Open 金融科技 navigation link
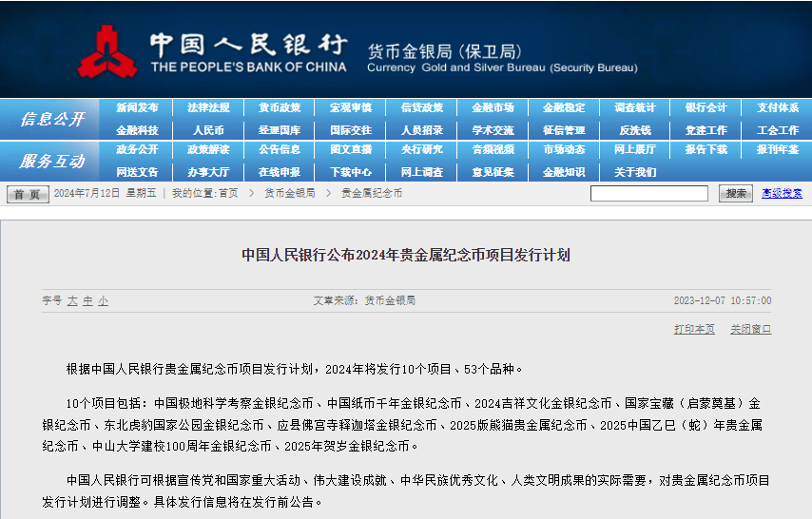Image resolution: width=812 pixels, height=519 pixels. tap(137, 130)
